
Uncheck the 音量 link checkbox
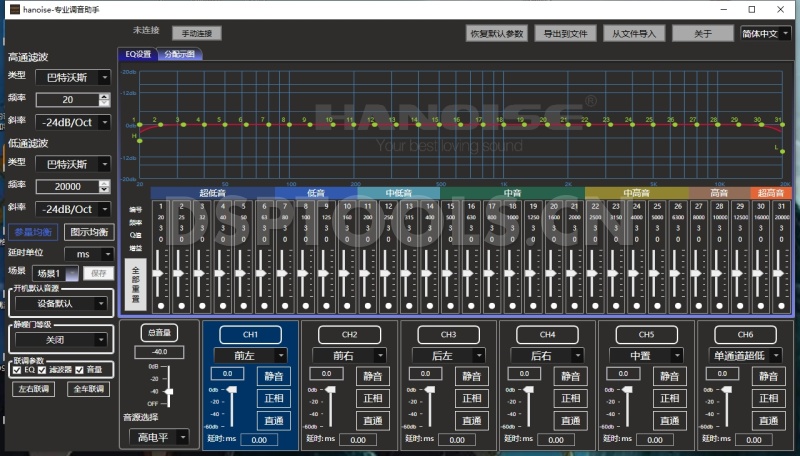click(80, 369)
